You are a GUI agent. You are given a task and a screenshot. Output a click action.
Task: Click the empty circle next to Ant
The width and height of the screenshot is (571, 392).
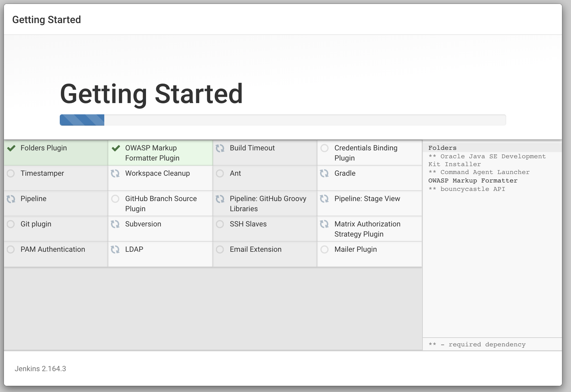point(220,173)
